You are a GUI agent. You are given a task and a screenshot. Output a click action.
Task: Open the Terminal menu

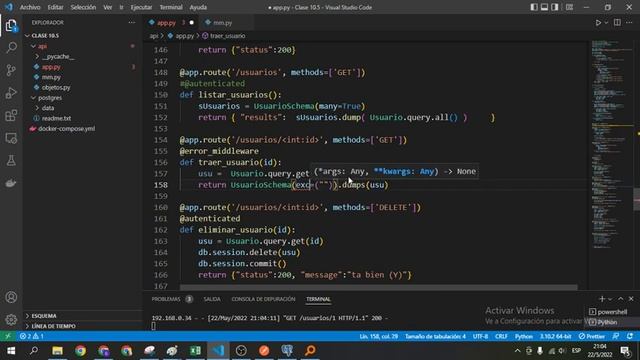(171, 7)
